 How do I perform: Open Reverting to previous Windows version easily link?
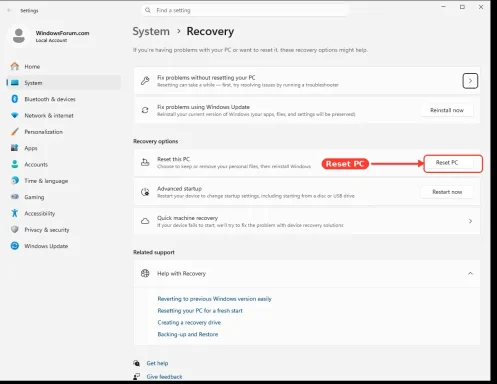[215, 299]
